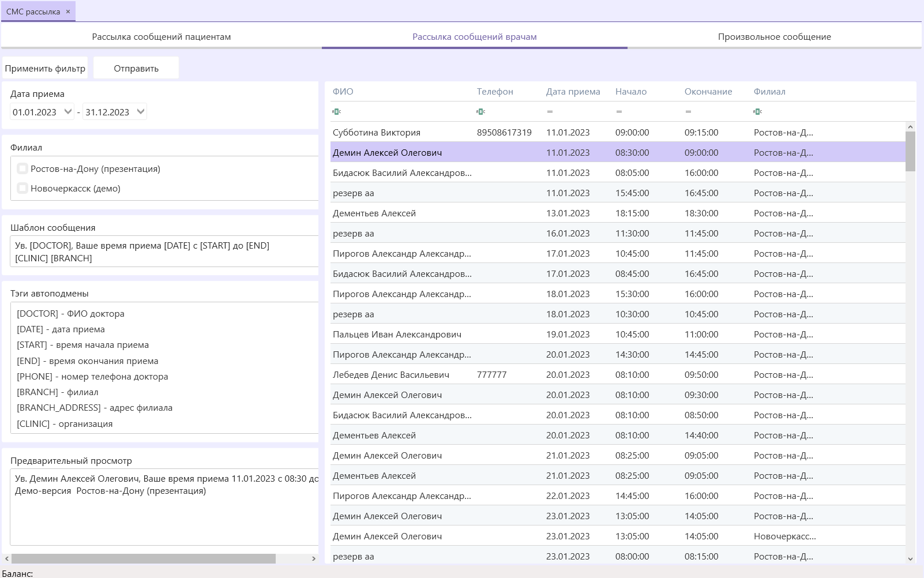924x578 pixels.
Task: Sort by the Дата приема column header
Action: (x=573, y=91)
